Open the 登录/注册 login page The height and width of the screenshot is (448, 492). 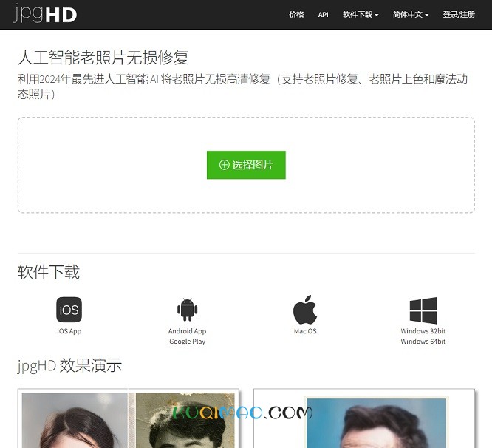coord(459,15)
